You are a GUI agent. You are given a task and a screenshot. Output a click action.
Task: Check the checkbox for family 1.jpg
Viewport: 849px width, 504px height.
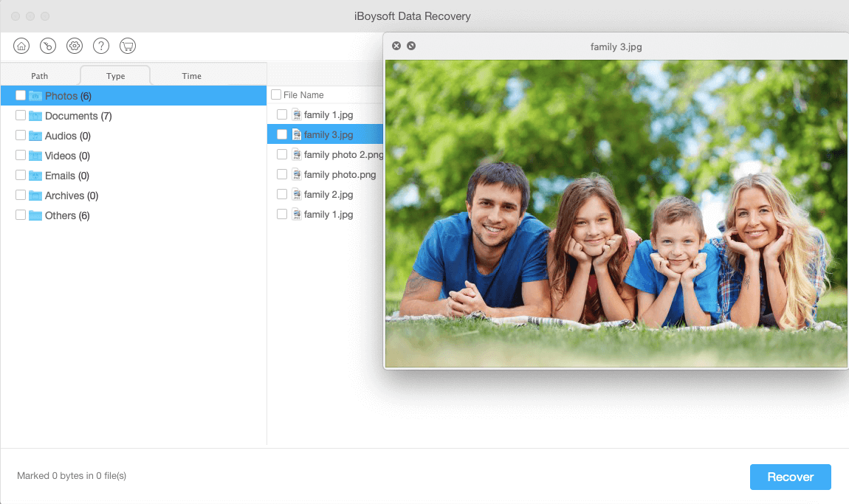[281, 114]
